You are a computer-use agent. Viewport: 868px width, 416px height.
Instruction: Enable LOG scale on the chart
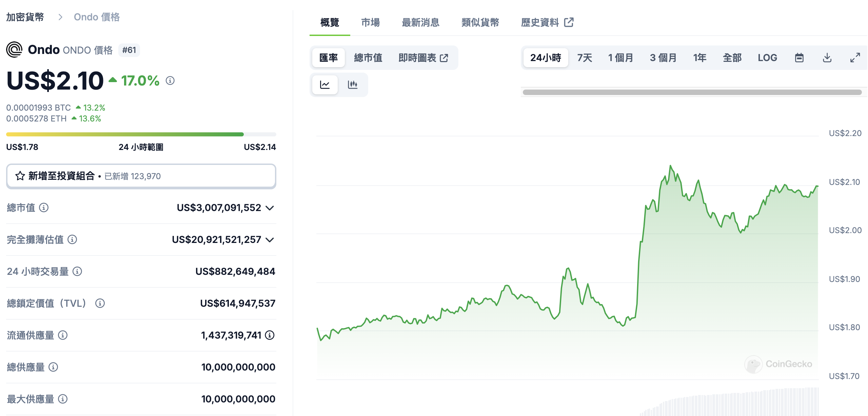tap(768, 57)
